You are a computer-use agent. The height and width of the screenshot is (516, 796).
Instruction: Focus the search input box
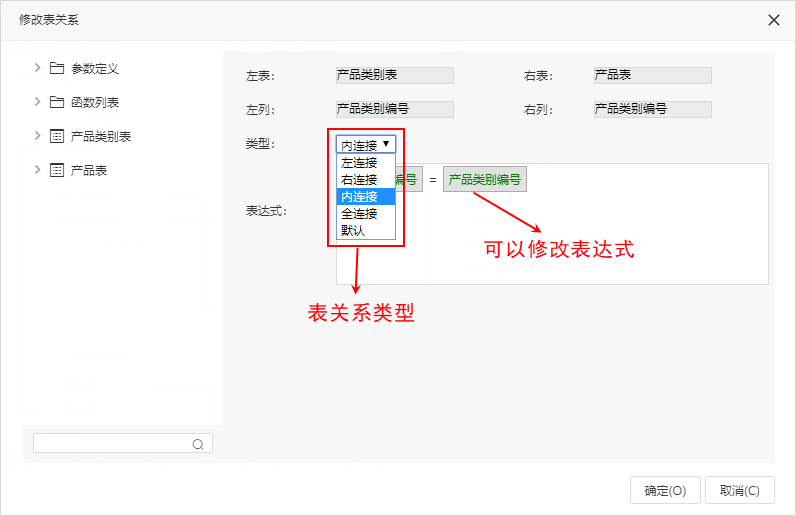pos(123,443)
